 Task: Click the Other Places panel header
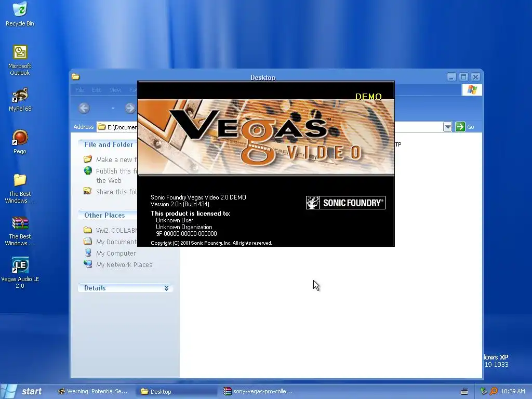coord(108,215)
